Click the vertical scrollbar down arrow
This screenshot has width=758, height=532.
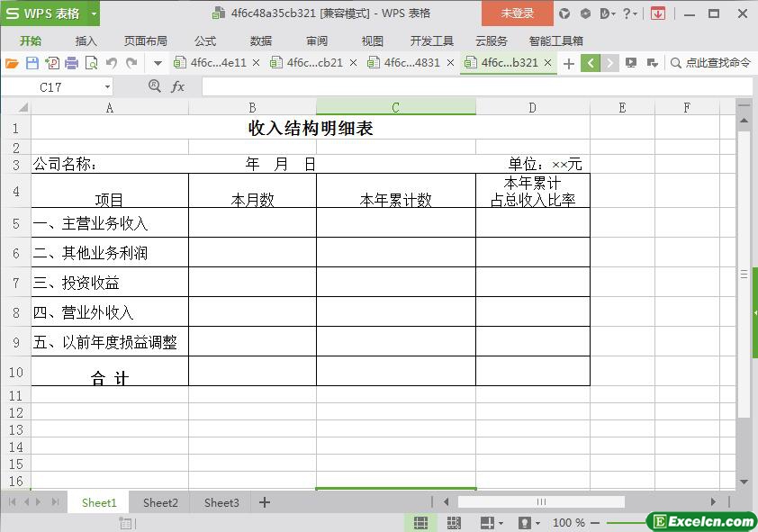pos(744,482)
